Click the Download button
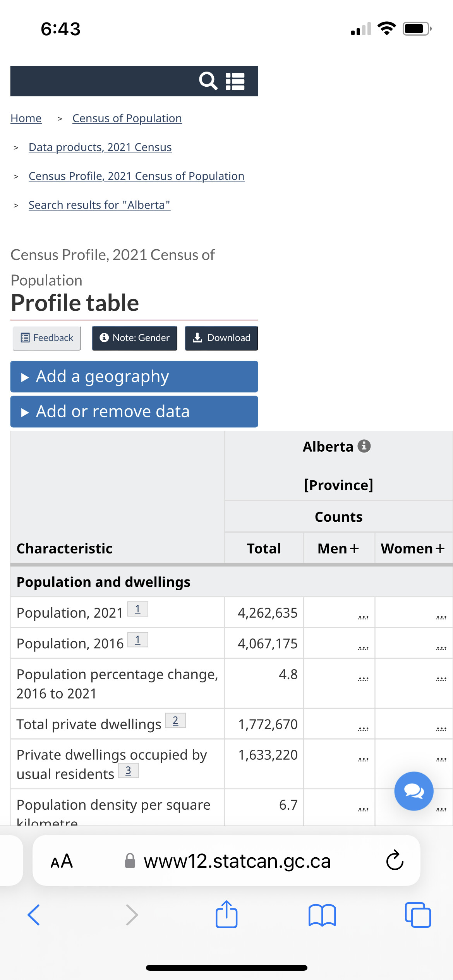 click(221, 338)
